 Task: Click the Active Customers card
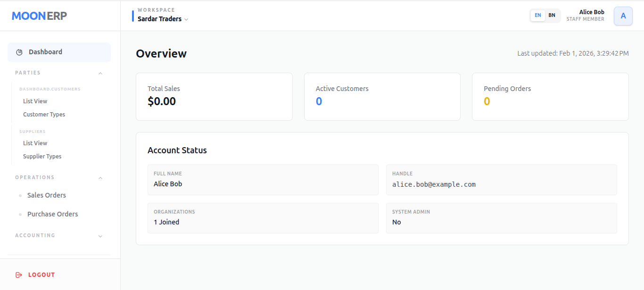point(382,97)
